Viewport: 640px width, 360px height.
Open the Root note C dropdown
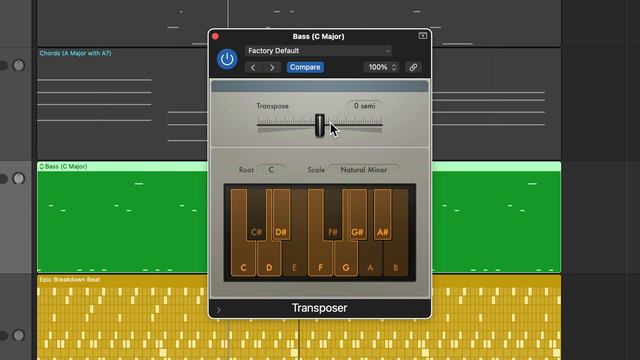click(x=271, y=170)
